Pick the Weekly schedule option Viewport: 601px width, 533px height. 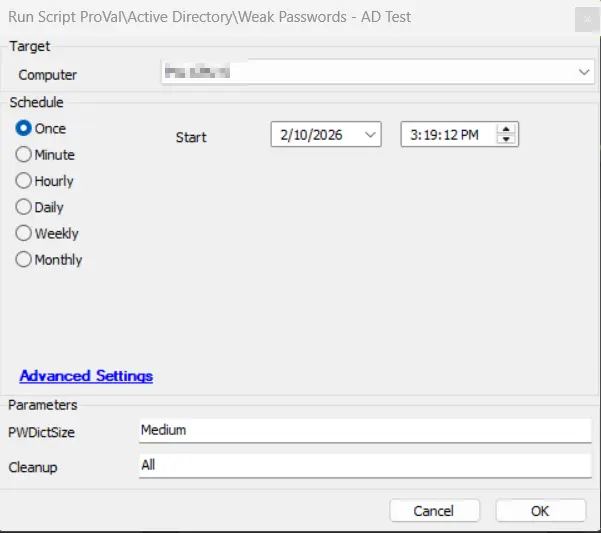[23, 233]
